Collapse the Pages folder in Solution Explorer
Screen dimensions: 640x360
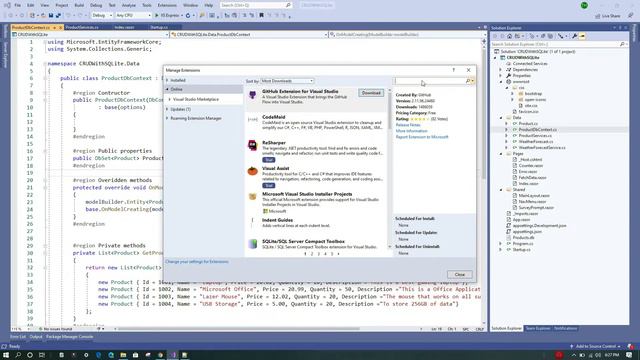pos(501,153)
